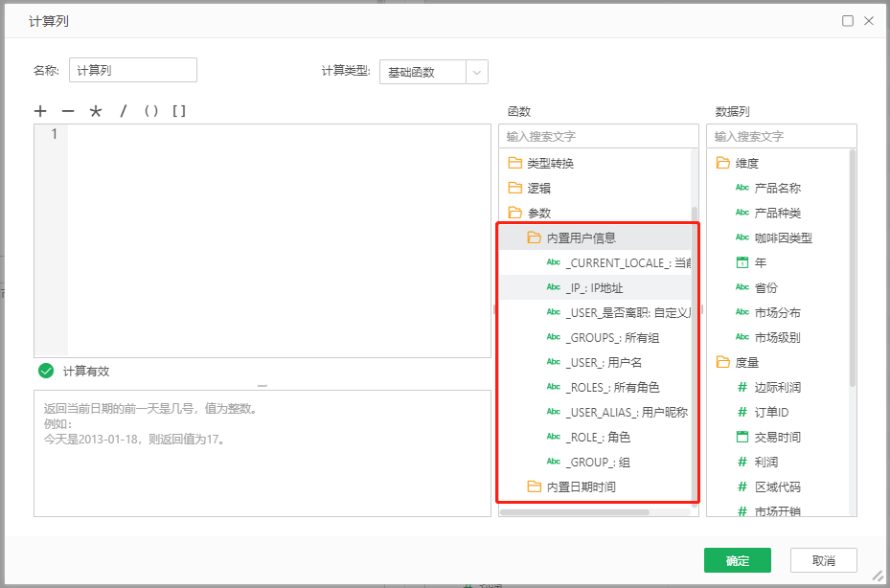890x588 pixels.
Task: Click the 确定 confirm button
Action: click(738, 561)
